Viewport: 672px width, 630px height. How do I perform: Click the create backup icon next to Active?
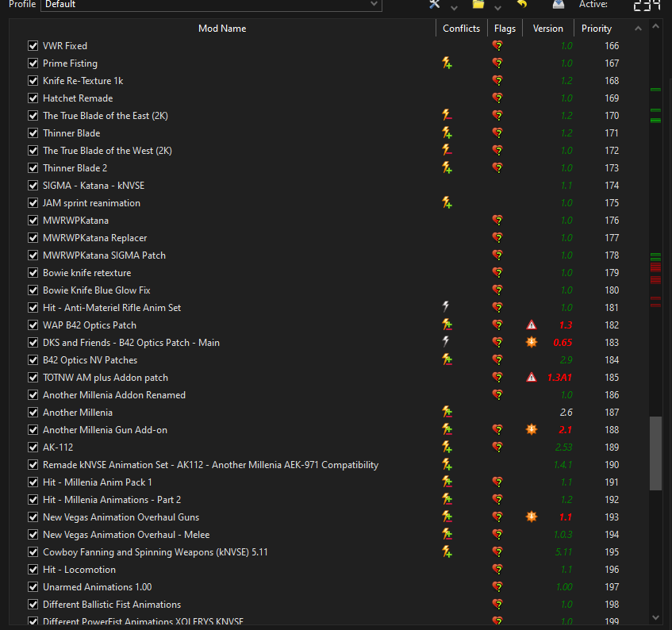(558, 4)
